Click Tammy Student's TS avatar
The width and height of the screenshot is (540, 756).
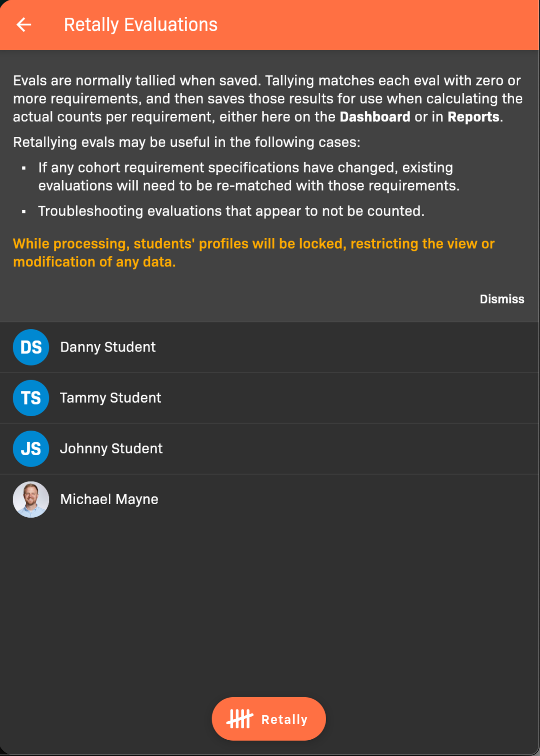pos(31,398)
